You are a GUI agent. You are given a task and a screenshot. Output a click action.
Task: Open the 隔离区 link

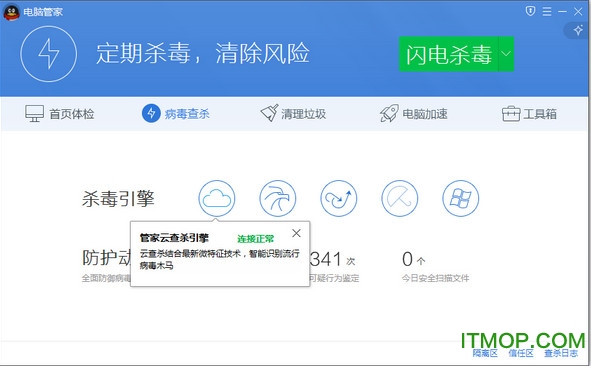point(485,354)
